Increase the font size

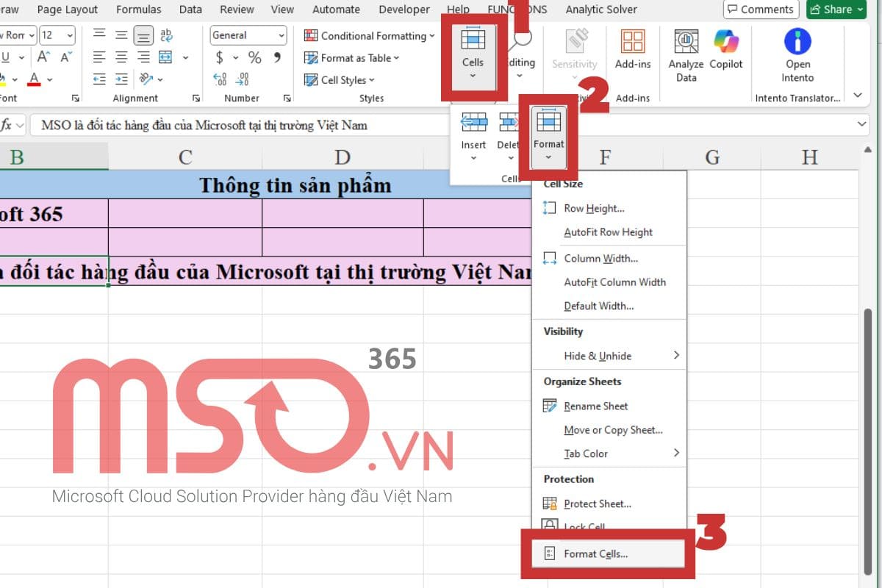coord(43,57)
